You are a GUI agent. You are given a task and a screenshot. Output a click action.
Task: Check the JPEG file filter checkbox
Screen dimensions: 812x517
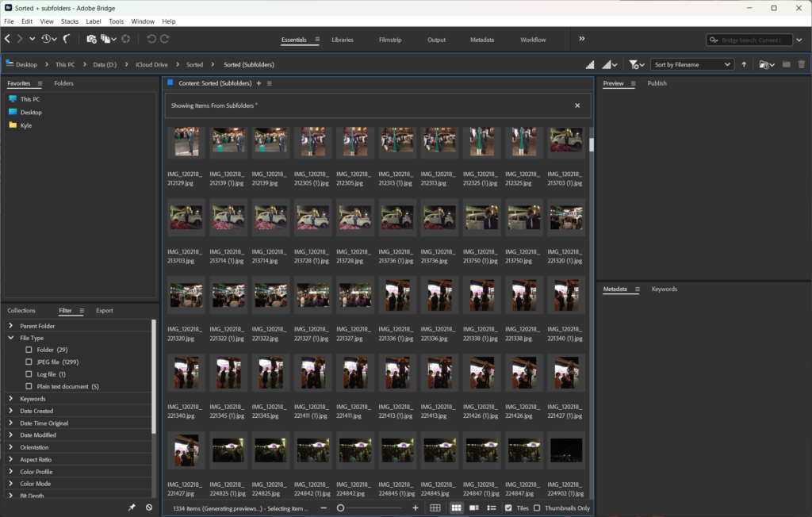click(x=29, y=362)
